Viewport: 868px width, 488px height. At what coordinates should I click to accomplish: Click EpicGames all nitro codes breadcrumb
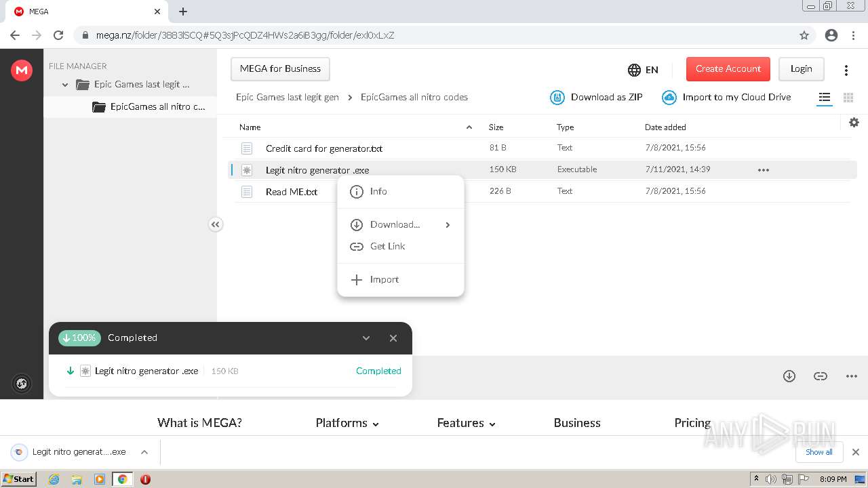pos(414,97)
